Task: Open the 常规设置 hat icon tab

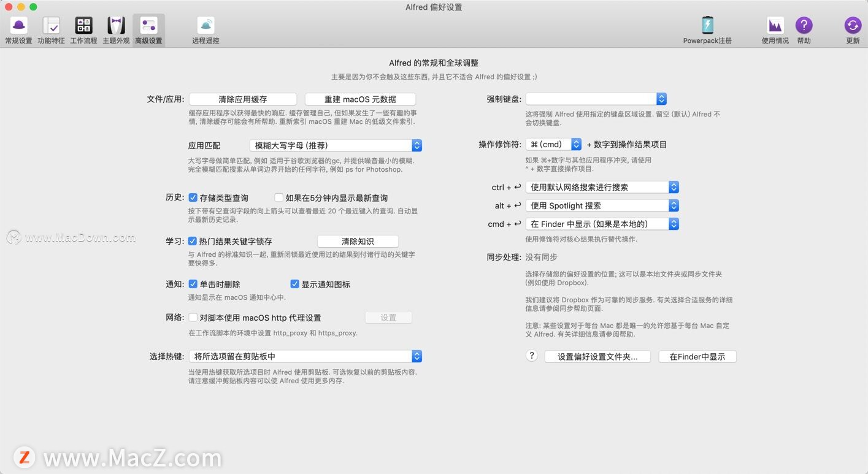Action: point(18,25)
